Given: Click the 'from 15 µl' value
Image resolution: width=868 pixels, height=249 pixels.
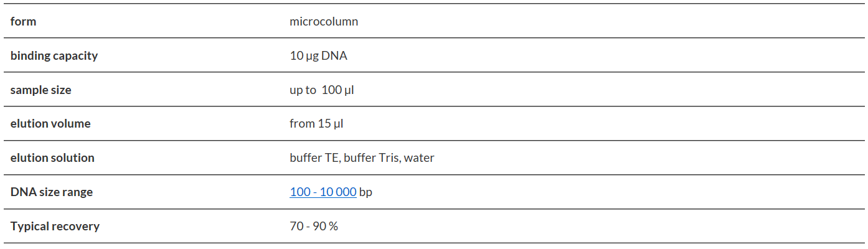Looking at the screenshot, I should pyautogui.click(x=316, y=124).
